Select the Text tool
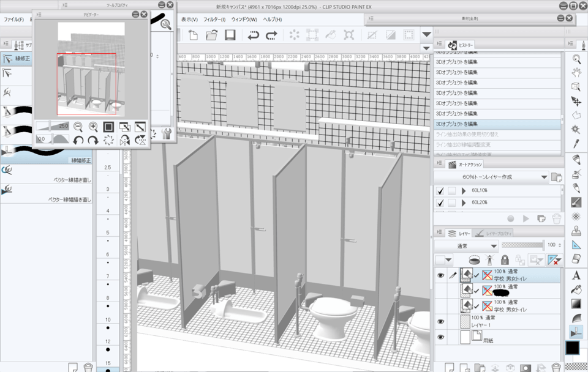Screen dimensions: 588x372 click(x=576, y=275)
